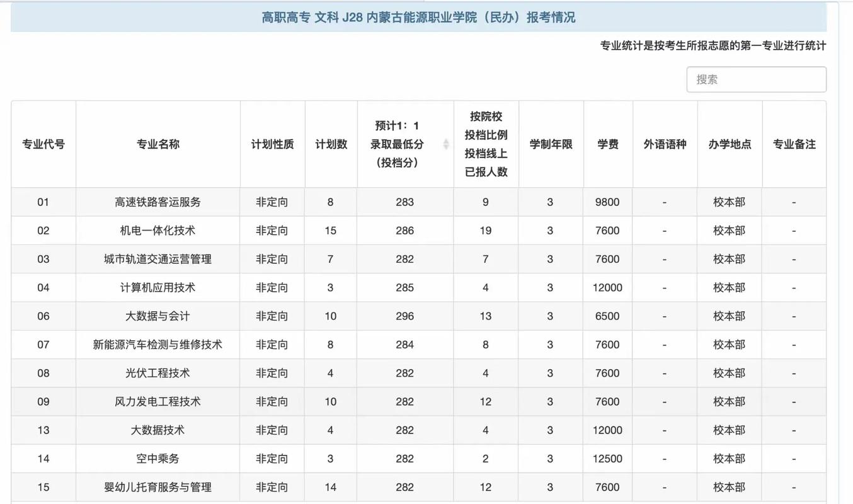
Task: Click the 283 score in 高速铁路客运服务 row
Action: point(405,202)
